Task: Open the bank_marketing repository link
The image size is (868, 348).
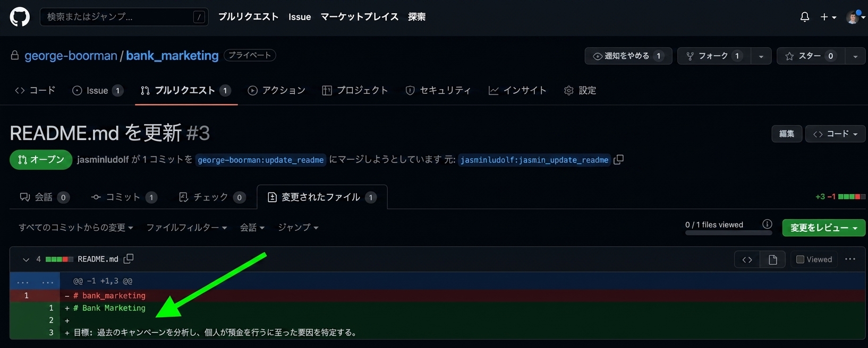Action: pos(172,56)
